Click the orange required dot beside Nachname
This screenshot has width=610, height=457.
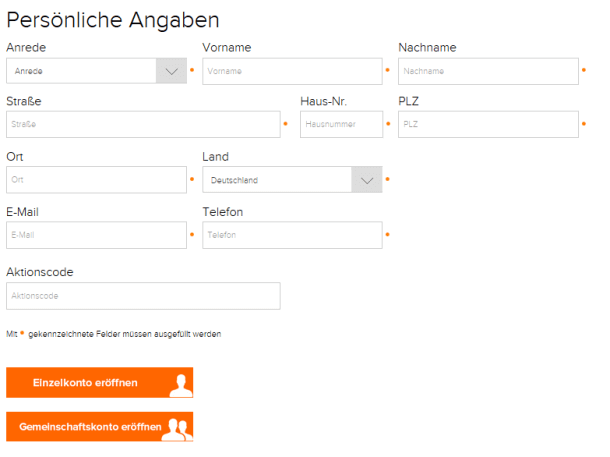pyautogui.click(x=584, y=70)
